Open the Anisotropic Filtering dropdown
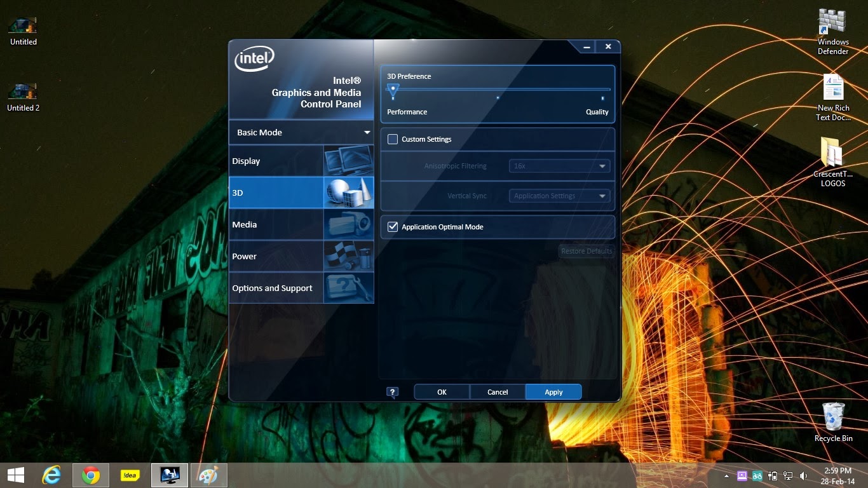Viewport: 868px width, 488px height. [559, 166]
